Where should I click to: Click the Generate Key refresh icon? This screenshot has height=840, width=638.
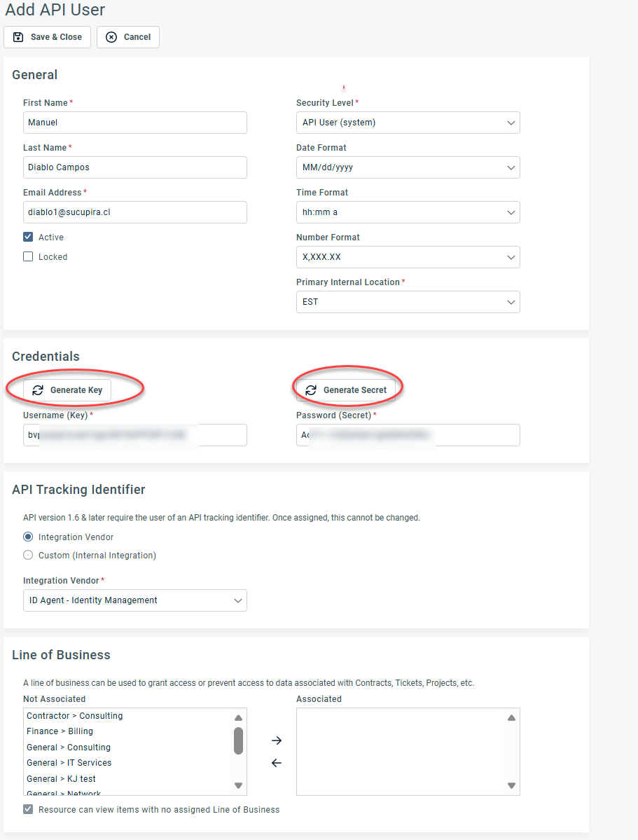click(39, 390)
